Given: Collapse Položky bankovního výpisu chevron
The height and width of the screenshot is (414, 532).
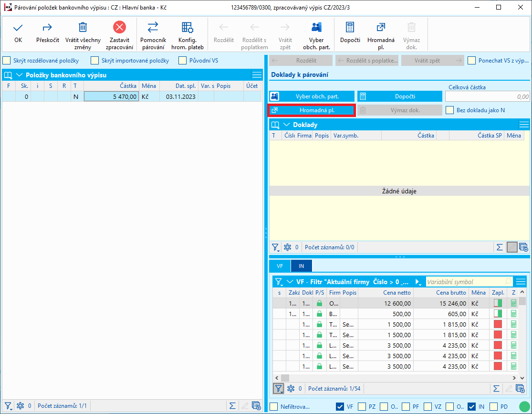Looking at the screenshot, I should point(20,75).
